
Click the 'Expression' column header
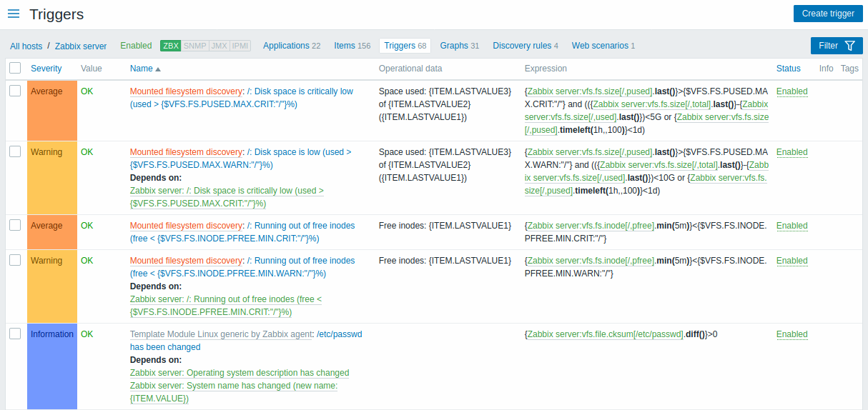coord(546,69)
